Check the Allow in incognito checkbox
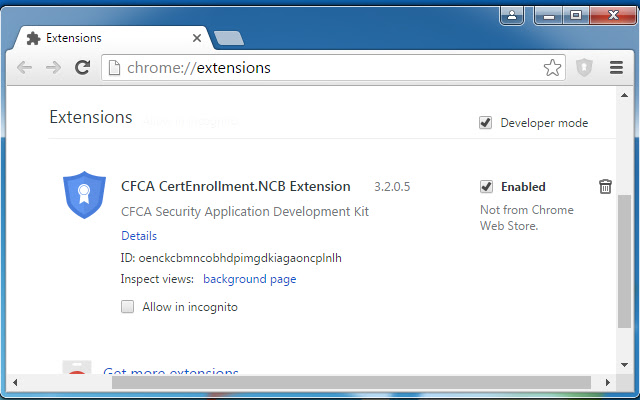Screen dimensions: 640x400 click(127, 307)
